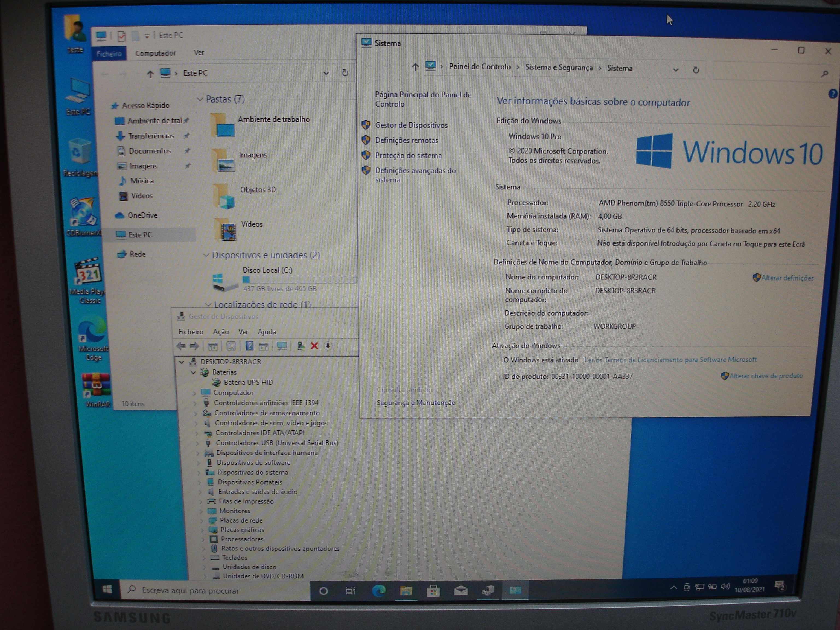Open Ajuda menu in Gestor de Dispositivos
Viewport: 840px width, 630px height.
[267, 331]
